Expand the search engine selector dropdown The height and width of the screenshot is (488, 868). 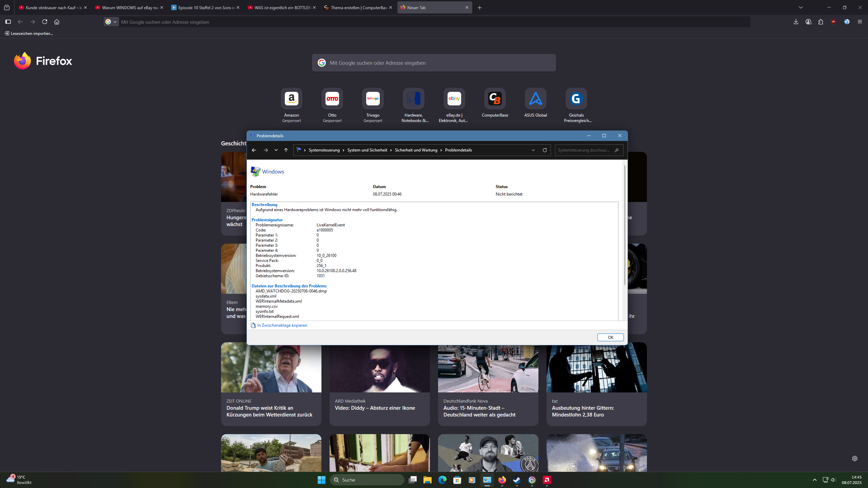click(x=111, y=22)
